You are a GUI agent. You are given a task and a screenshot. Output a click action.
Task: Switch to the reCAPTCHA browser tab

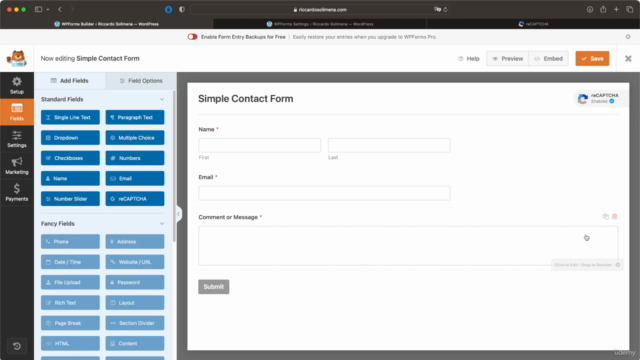(x=533, y=24)
